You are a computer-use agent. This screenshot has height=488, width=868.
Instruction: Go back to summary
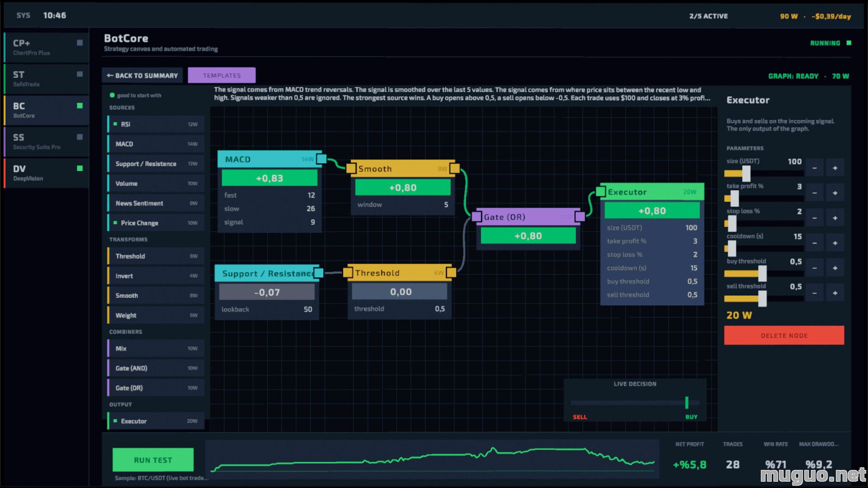(142, 75)
